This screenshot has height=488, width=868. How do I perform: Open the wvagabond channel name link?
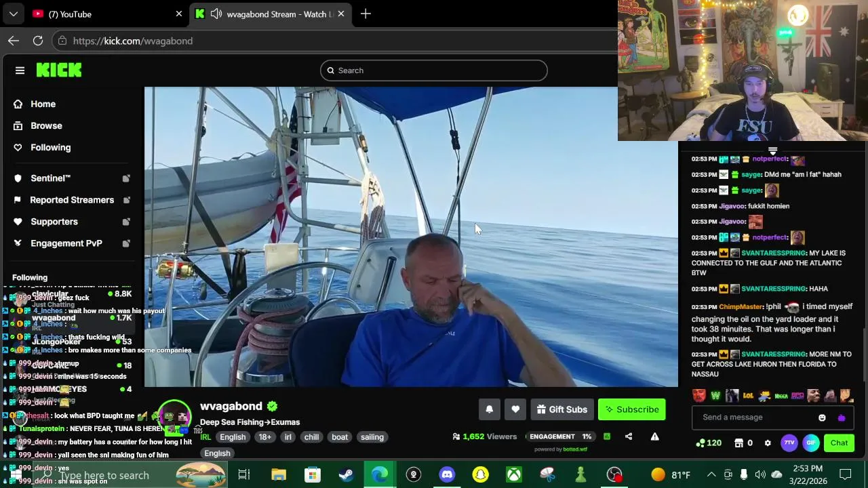pyautogui.click(x=231, y=407)
